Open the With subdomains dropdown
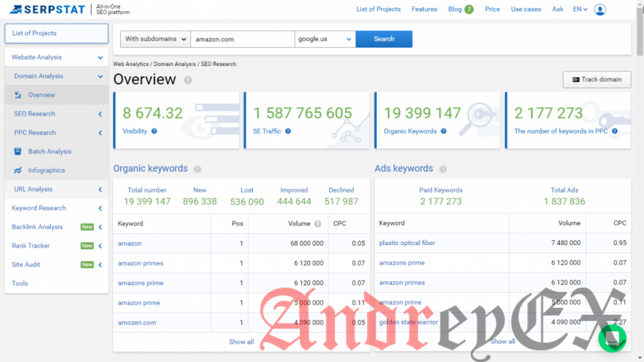Screen dimensions: 644x362 [155, 39]
